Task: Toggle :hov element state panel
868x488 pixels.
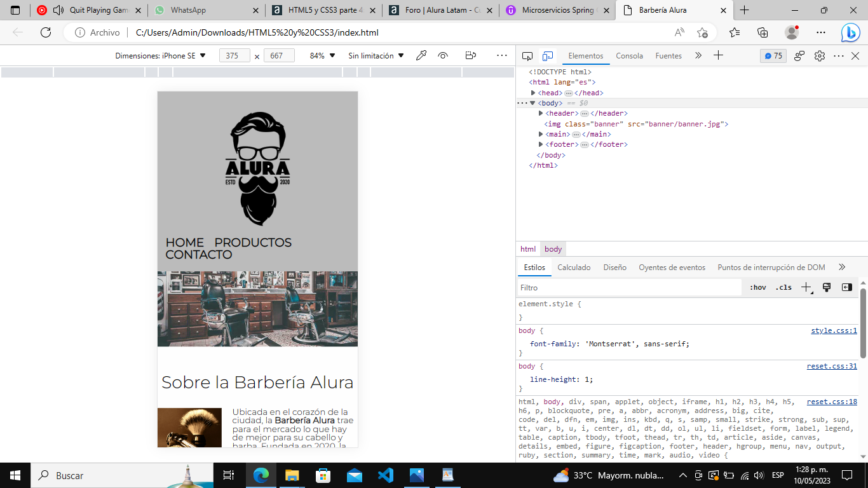Action: [x=757, y=287]
